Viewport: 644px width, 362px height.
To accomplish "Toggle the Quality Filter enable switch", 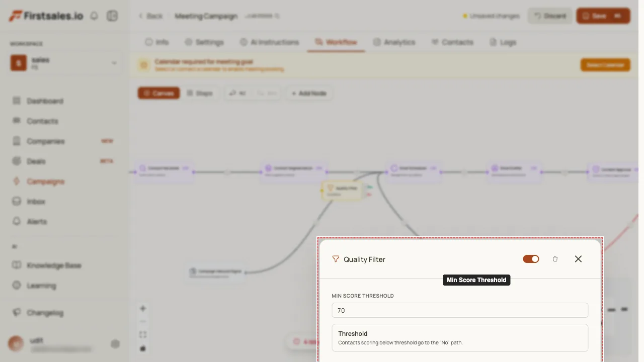I will click(x=531, y=259).
